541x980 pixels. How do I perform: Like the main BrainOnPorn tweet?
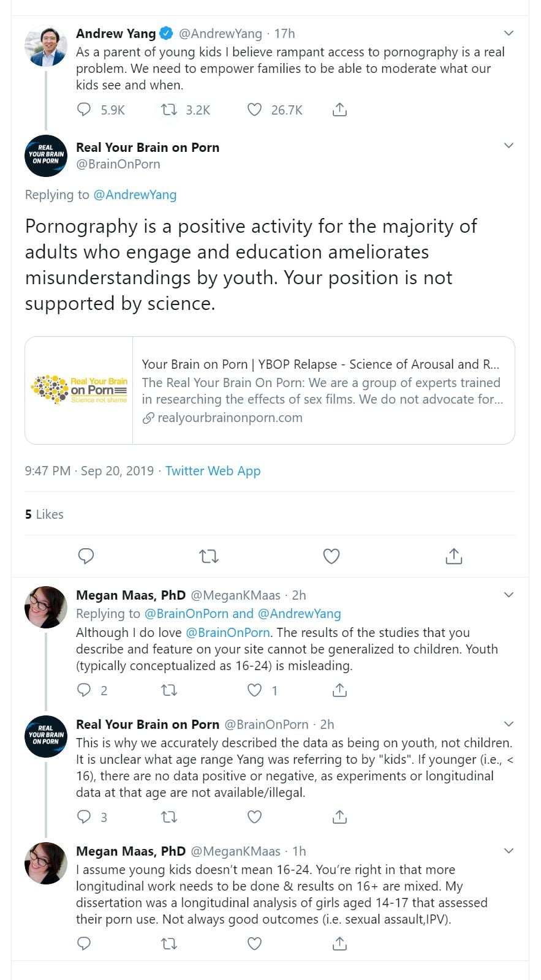(x=331, y=556)
